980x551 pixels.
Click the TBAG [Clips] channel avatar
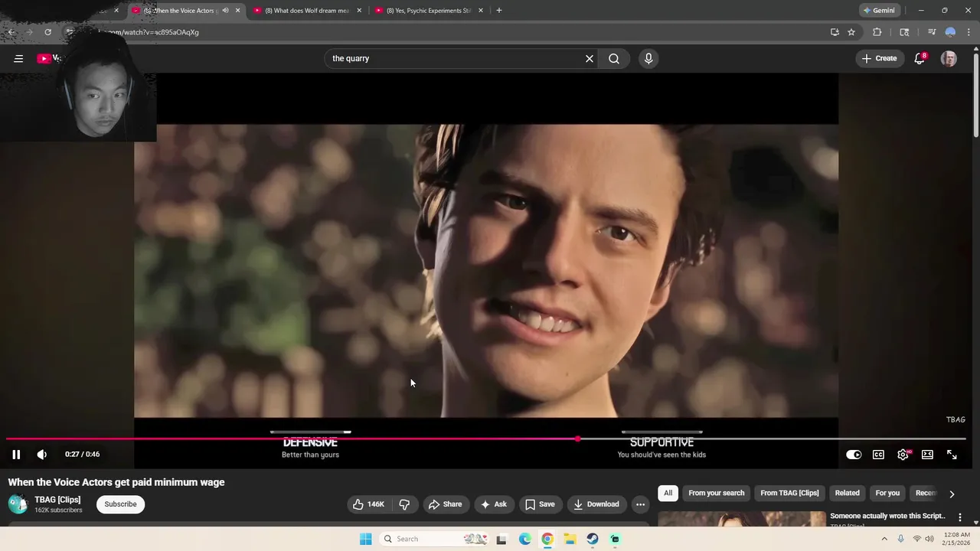point(18,504)
